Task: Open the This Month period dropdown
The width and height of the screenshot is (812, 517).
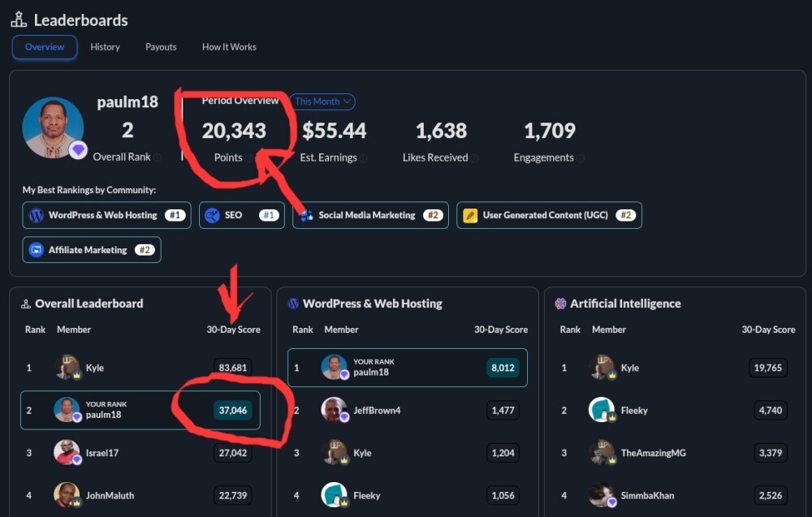Action: click(322, 101)
